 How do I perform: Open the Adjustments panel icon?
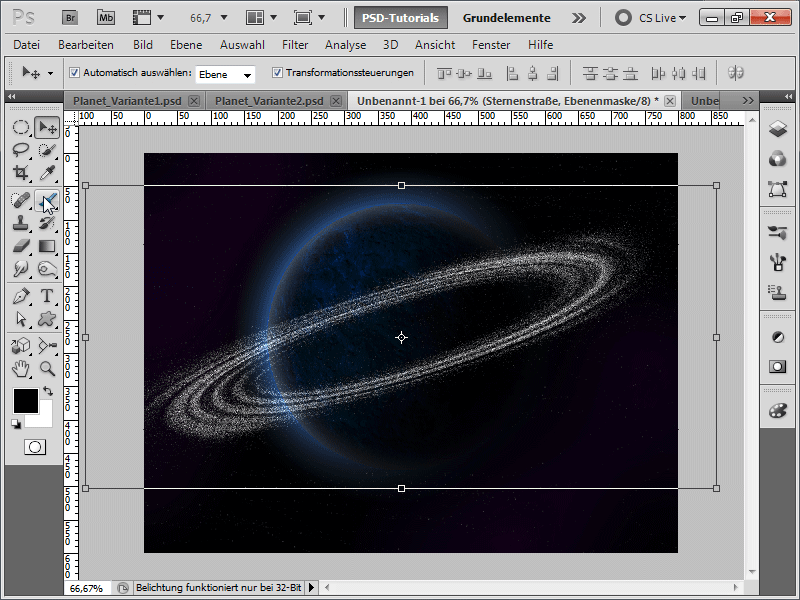tap(778, 337)
